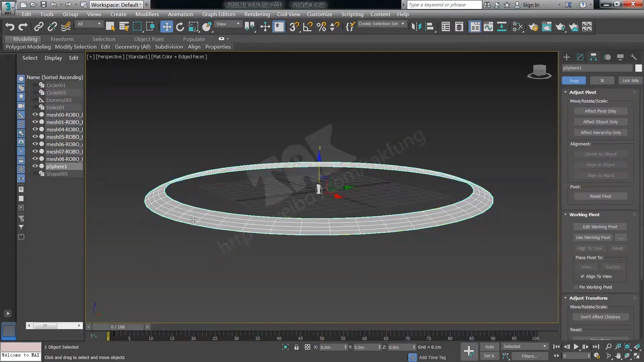Click the Reset Pivot button
This screenshot has height=362, width=644.
pyautogui.click(x=600, y=196)
